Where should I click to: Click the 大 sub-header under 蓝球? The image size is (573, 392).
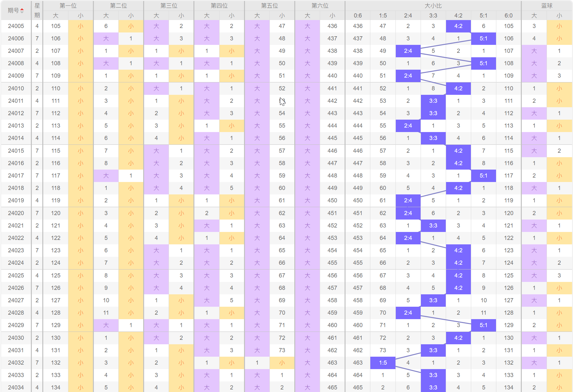tap(534, 16)
